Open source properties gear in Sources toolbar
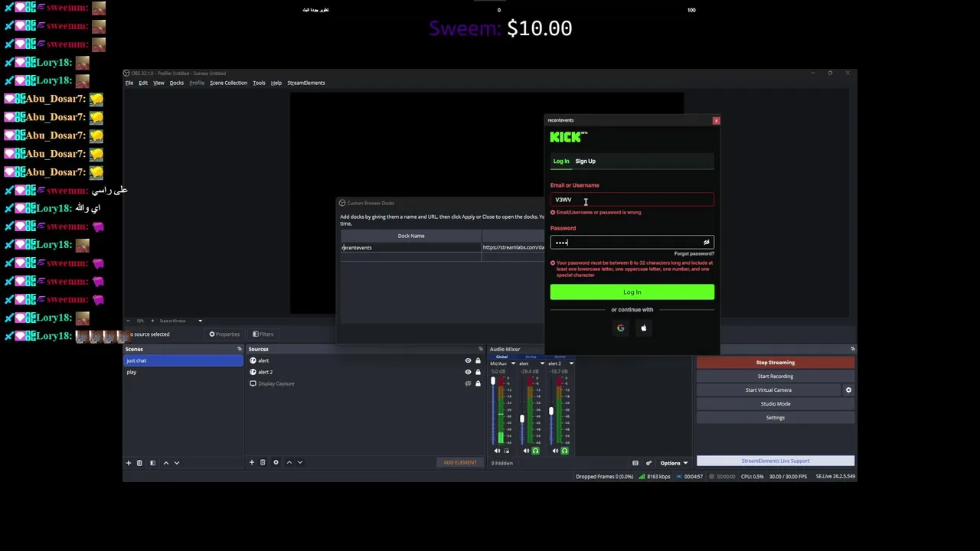 (276, 462)
